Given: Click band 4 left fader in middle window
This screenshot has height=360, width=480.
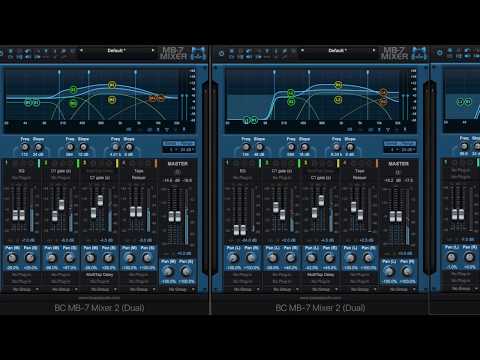Looking at the screenshot, I should tap(353, 207).
